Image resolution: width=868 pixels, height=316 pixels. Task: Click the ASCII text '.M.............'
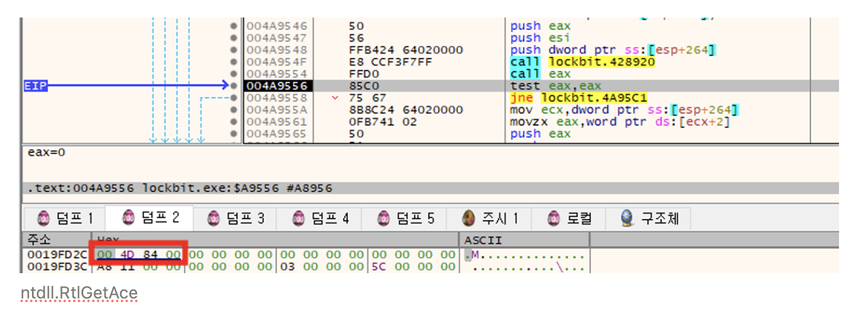point(524,255)
